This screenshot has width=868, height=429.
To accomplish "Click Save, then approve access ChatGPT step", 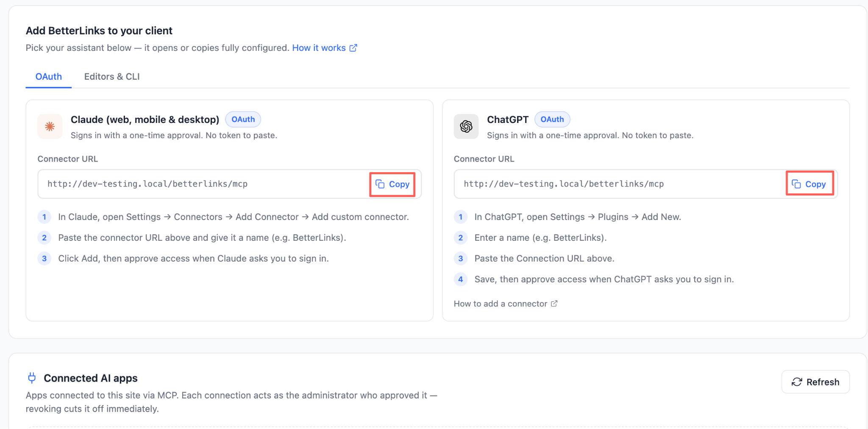I will [604, 279].
